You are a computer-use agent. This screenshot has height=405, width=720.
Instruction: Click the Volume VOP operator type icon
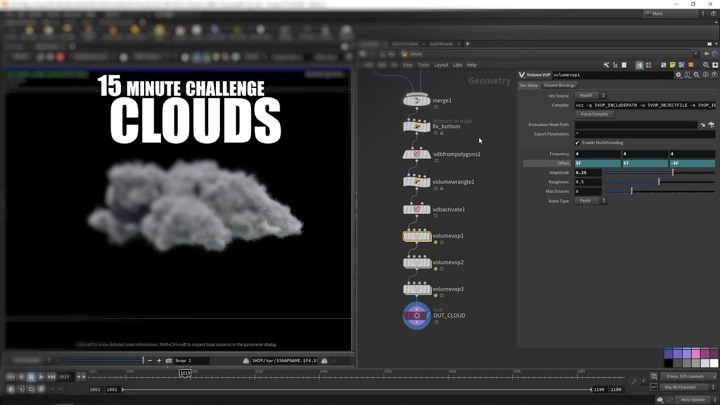522,75
